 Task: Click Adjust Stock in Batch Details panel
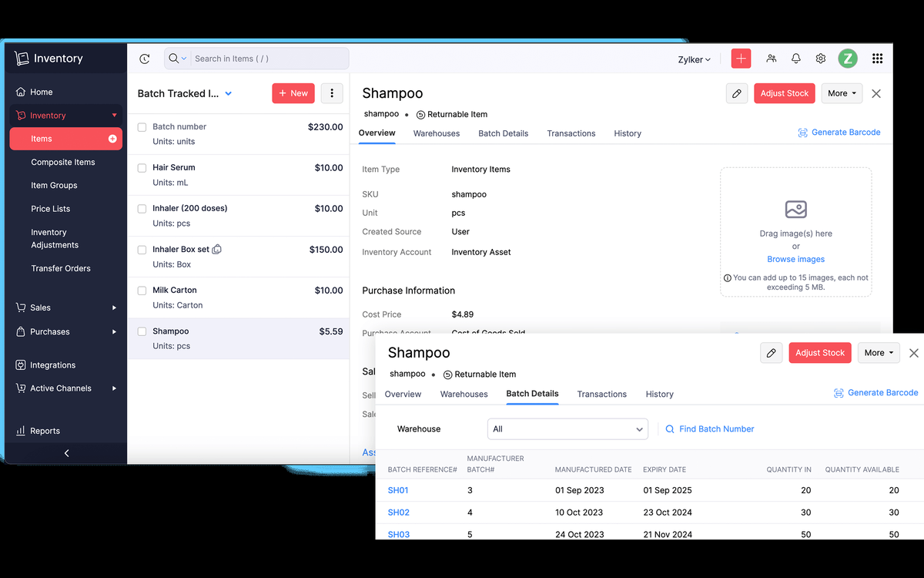(x=820, y=353)
